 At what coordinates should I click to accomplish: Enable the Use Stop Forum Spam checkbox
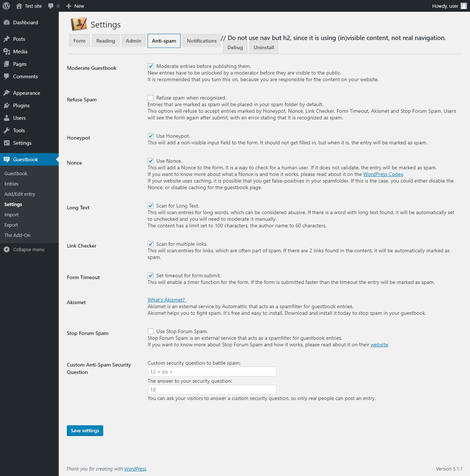[151, 331]
